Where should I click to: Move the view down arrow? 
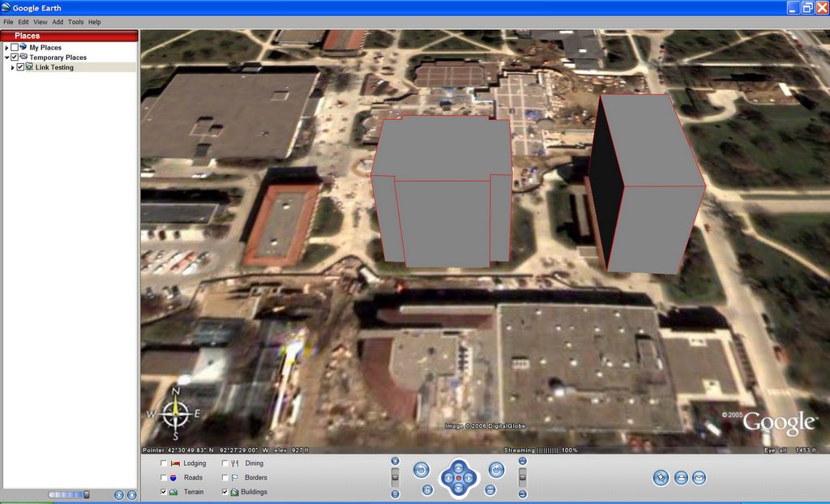[459, 489]
